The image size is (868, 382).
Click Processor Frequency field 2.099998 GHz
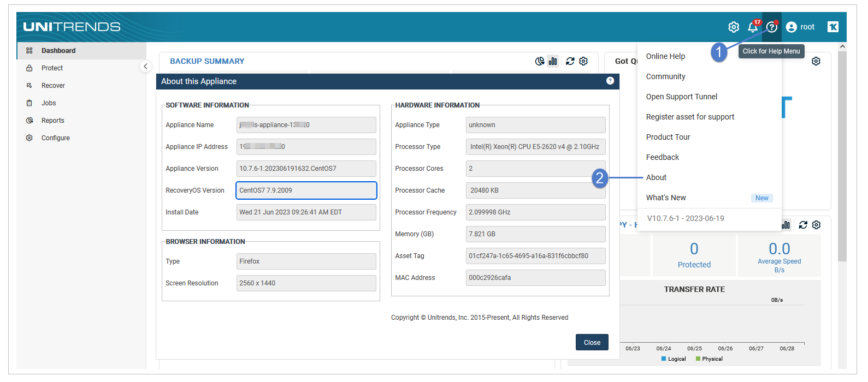point(536,212)
